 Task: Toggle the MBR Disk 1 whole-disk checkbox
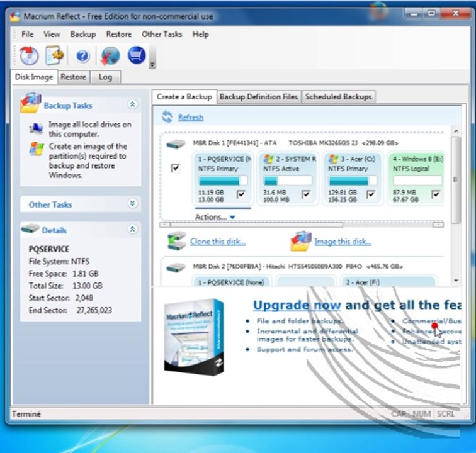click(x=176, y=168)
